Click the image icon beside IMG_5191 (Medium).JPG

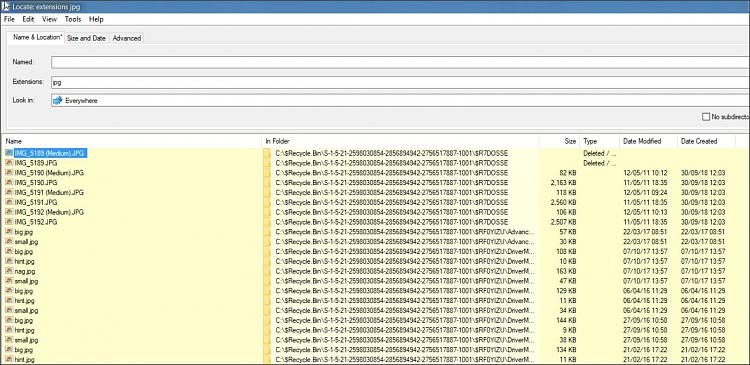pyautogui.click(x=9, y=192)
